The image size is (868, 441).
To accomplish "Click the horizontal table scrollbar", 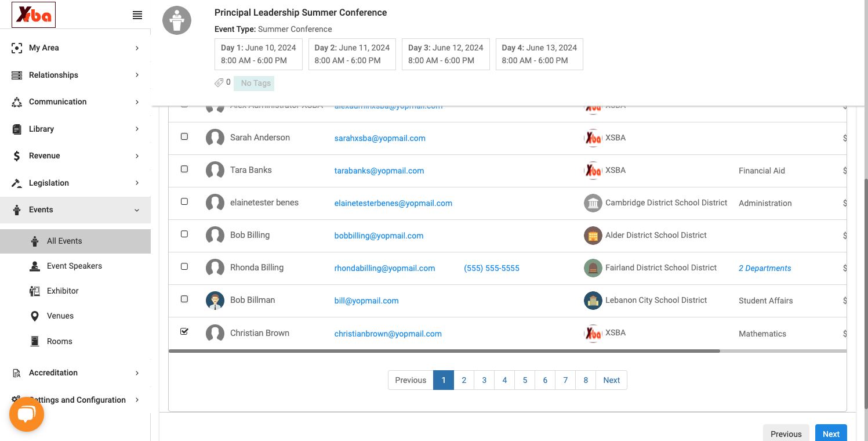I will tap(444, 351).
